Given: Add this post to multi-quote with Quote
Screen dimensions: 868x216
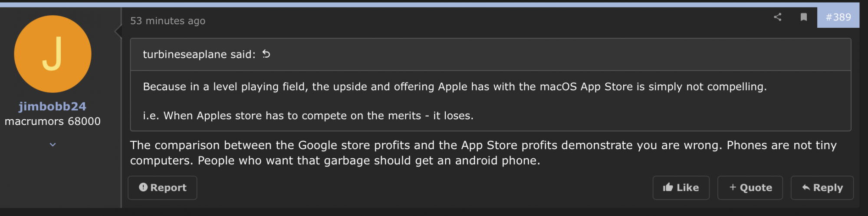Looking at the screenshot, I should 750,188.
